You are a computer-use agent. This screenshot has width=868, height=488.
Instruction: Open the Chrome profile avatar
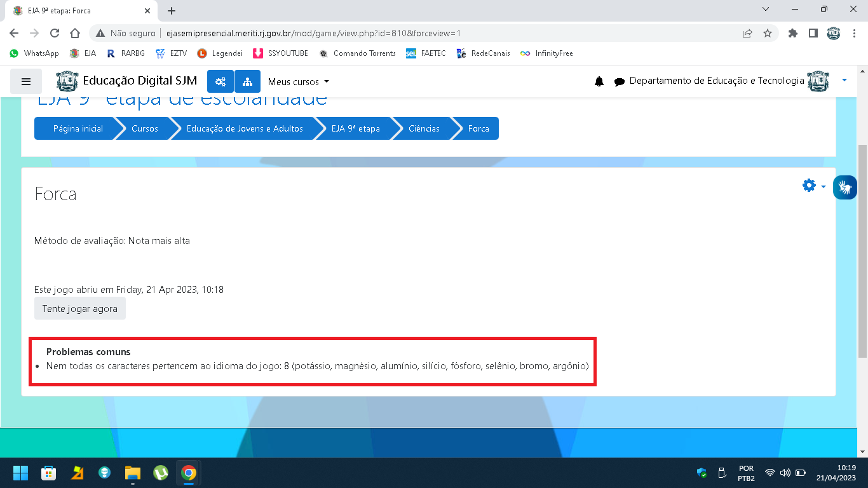click(x=833, y=33)
